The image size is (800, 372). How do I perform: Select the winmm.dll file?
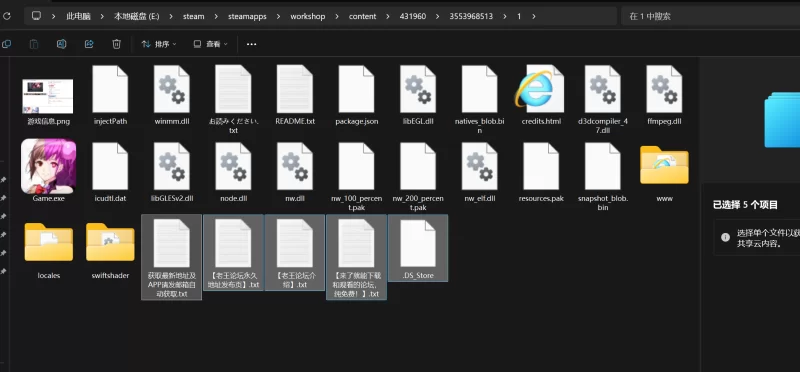point(172,96)
